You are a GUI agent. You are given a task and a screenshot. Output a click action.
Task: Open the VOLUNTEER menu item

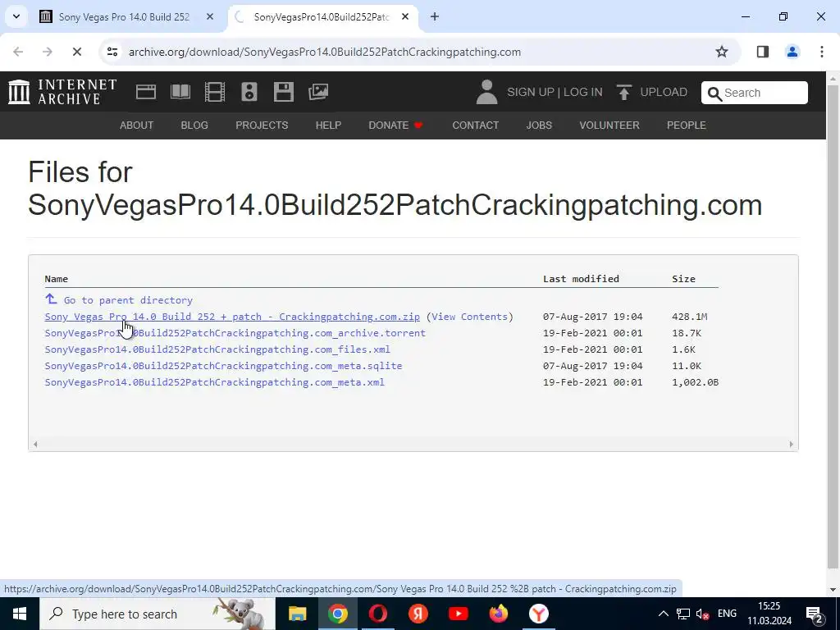pyautogui.click(x=609, y=126)
